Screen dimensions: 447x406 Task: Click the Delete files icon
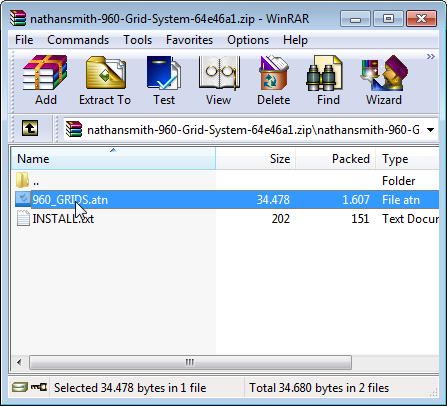[x=273, y=73]
